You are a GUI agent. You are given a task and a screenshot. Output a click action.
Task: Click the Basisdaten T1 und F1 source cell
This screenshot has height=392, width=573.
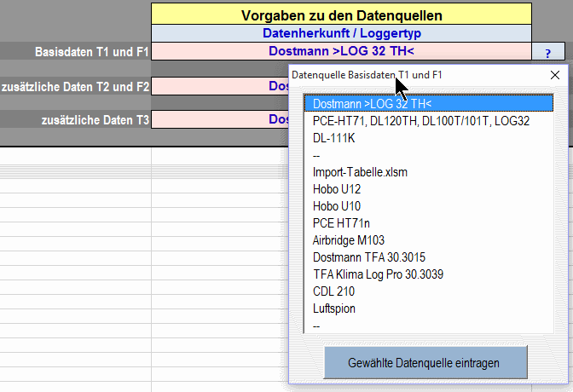pyautogui.click(x=341, y=51)
